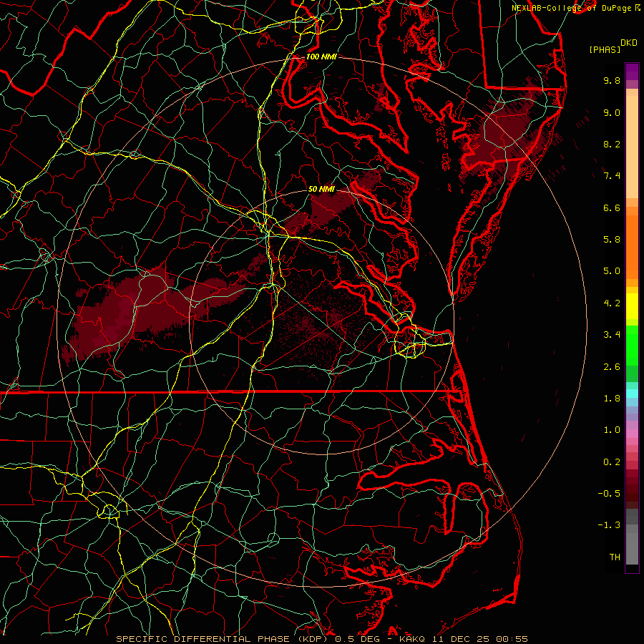This screenshot has width=644, height=644.
Task: Click the bright green band in color bar
Action: click(x=632, y=345)
